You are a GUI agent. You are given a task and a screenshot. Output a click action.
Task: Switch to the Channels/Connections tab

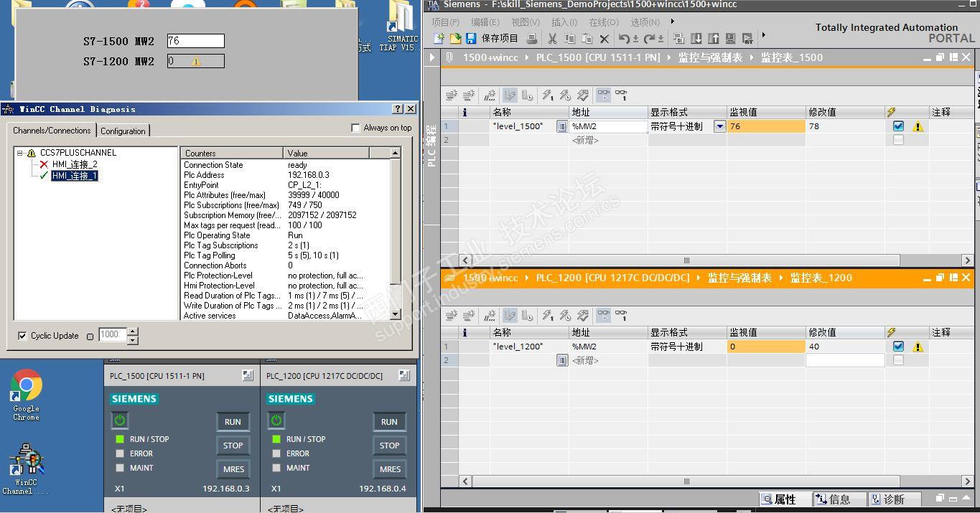(x=52, y=131)
